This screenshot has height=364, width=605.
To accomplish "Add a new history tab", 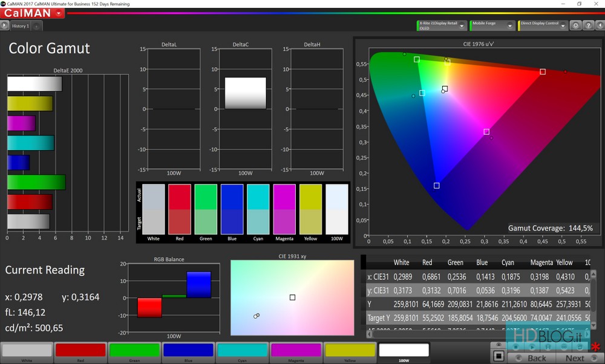I will click(x=36, y=26).
